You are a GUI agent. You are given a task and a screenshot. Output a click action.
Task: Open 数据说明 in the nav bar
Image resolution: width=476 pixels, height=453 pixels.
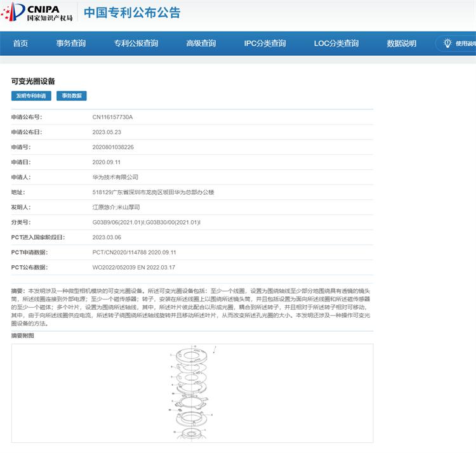[401, 43]
